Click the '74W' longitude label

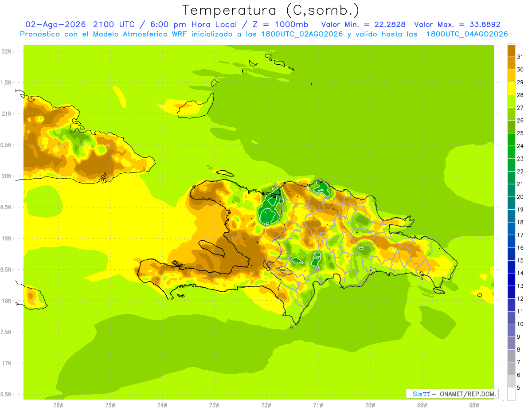[x=162, y=405]
